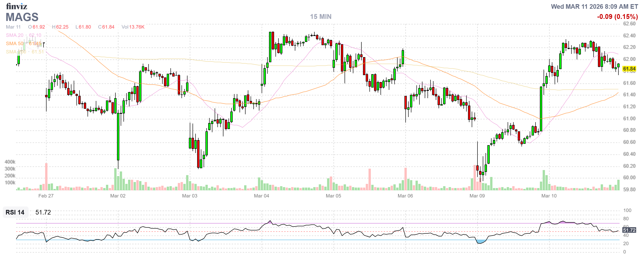The width and height of the screenshot is (644, 259).
Task: Click the yellow 61.84 current price tag
Action: coord(629,69)
